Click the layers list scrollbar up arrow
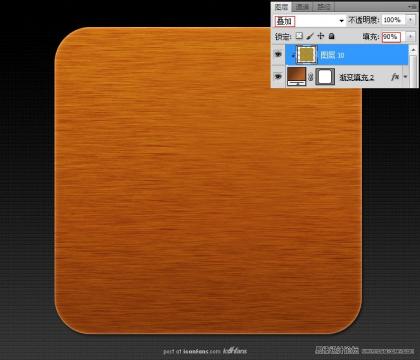This screenshot has width=420, height=360. 413,50
